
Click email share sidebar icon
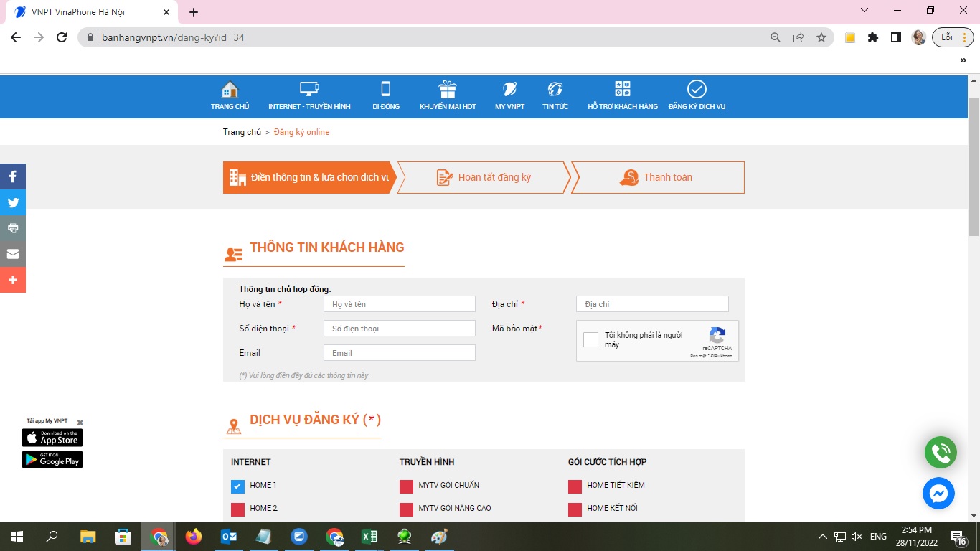[x=13, y=254]
